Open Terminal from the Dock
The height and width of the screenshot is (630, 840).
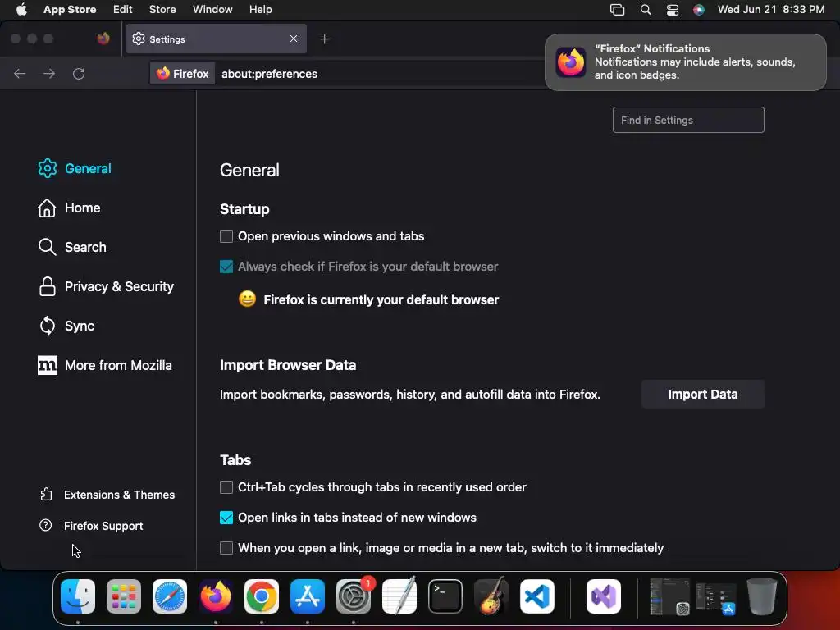point(445,596)
